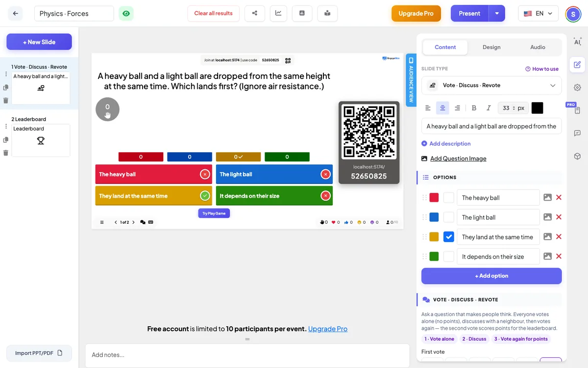Delete the Leaderboard slide

(6, 153)
